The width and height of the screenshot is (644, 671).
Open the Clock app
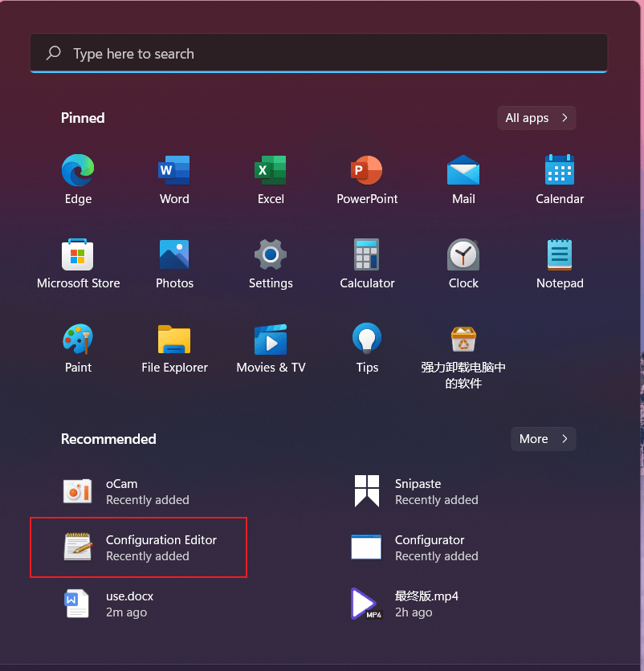coord(463,255)
